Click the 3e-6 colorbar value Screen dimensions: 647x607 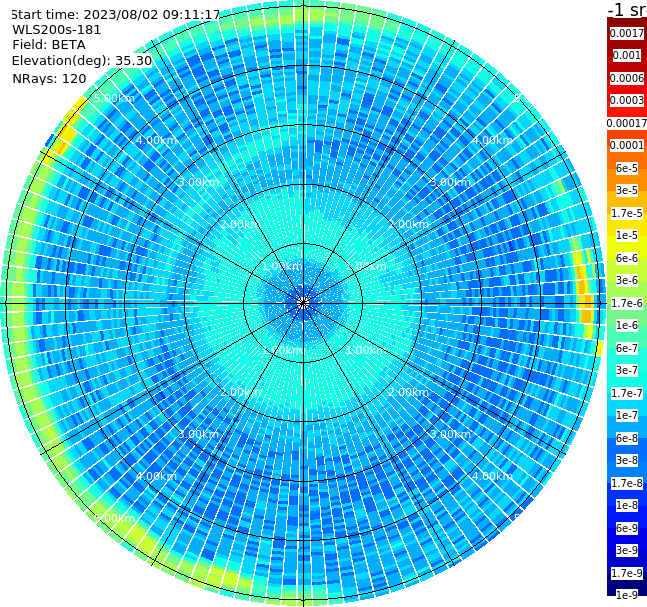[627, 280]
